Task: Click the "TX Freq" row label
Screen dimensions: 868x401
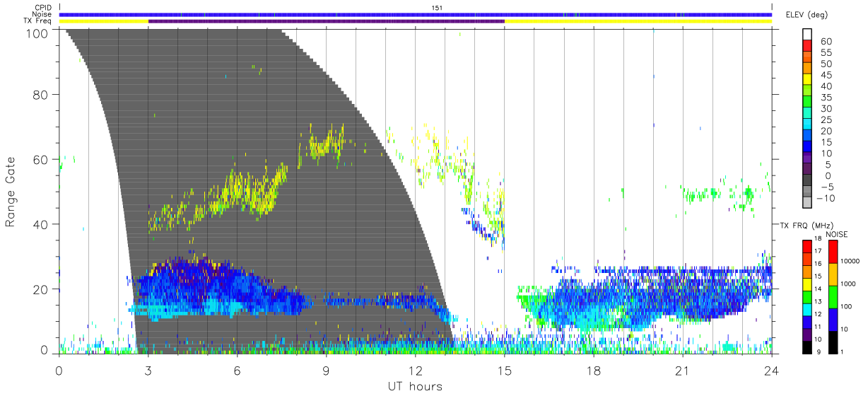Action: (37, 21)
